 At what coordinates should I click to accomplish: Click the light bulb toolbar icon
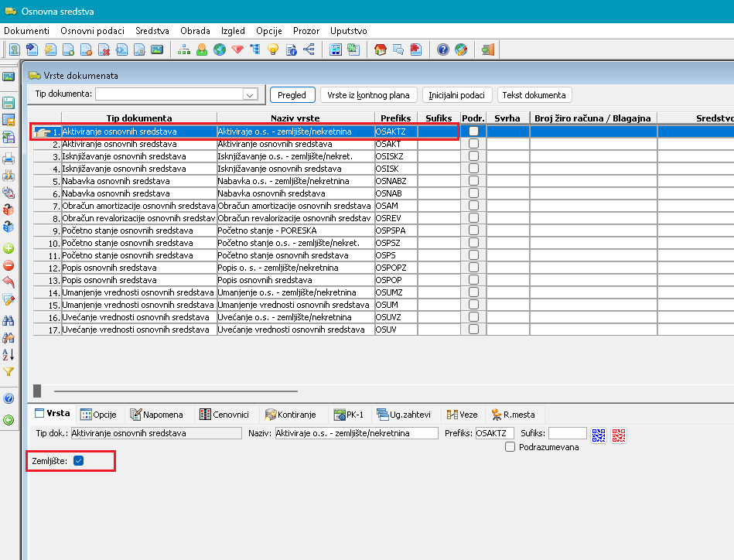click(273, 50)
